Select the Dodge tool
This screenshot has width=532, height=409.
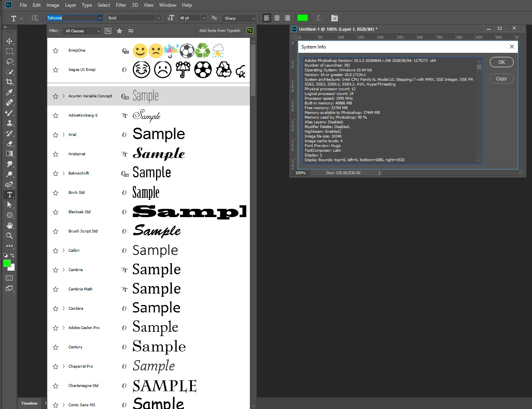(9, 174)
